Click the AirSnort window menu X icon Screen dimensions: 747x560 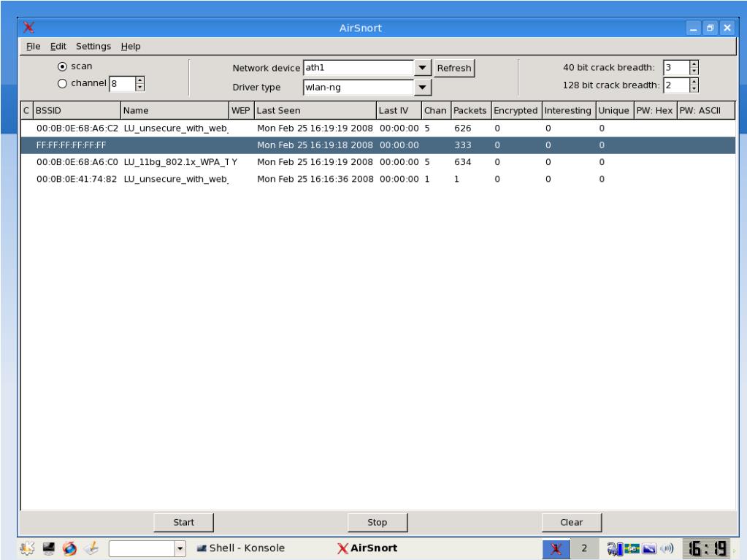pos(29,27)
